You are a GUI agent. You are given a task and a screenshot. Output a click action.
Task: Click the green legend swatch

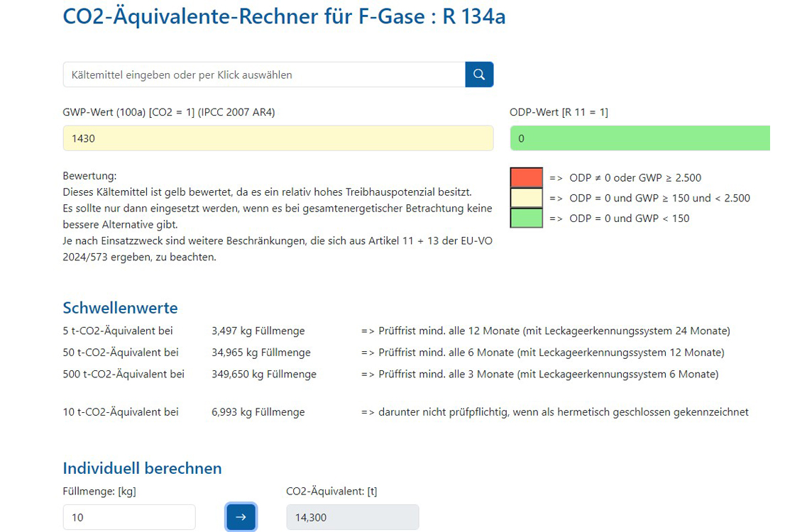click(x=526, y=218)
